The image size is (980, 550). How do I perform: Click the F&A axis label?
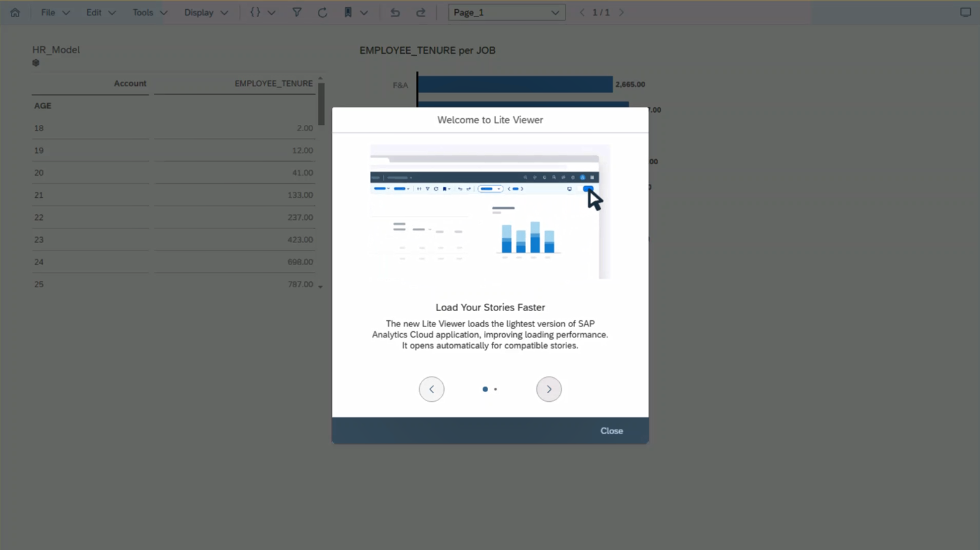(x=400, y=85)
